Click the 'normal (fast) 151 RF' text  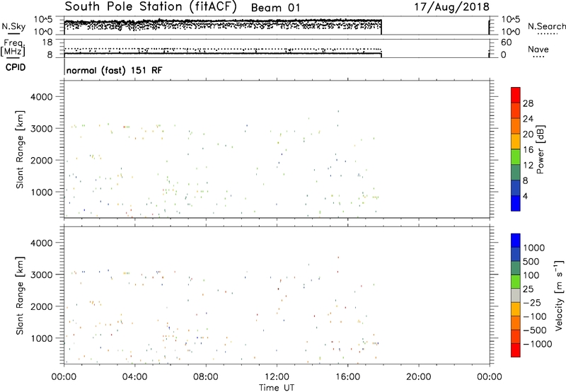(x=114, y=70)
